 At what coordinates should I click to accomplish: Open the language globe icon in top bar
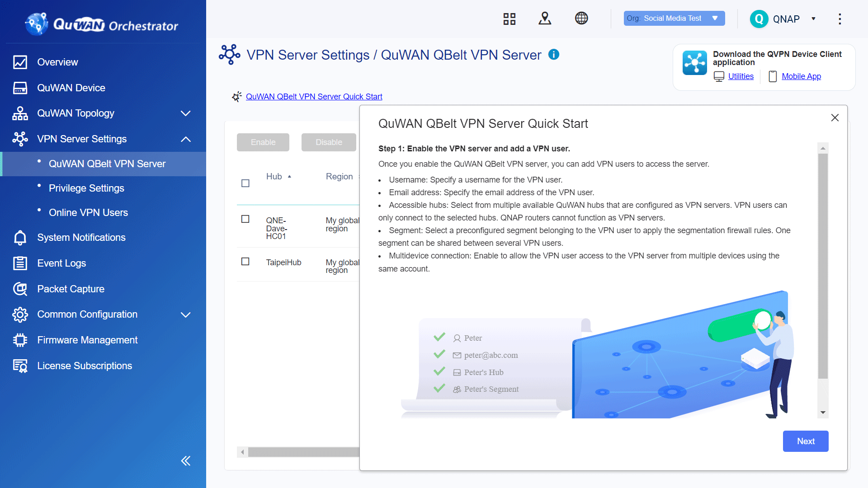581,19
